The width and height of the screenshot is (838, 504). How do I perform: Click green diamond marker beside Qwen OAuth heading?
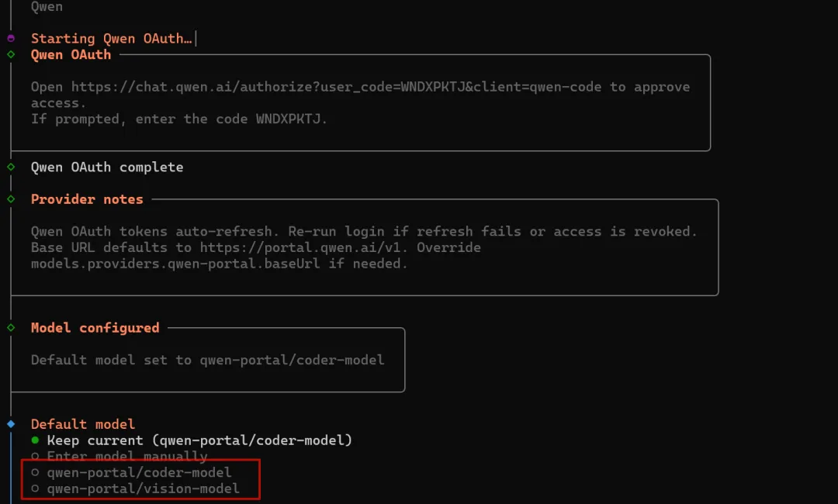[x=11, y=54]
